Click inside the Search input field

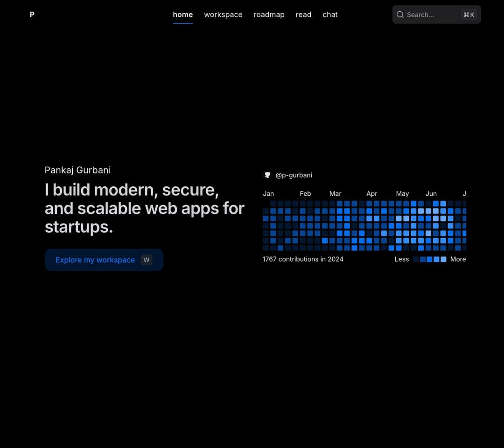[x=425, y=14]
